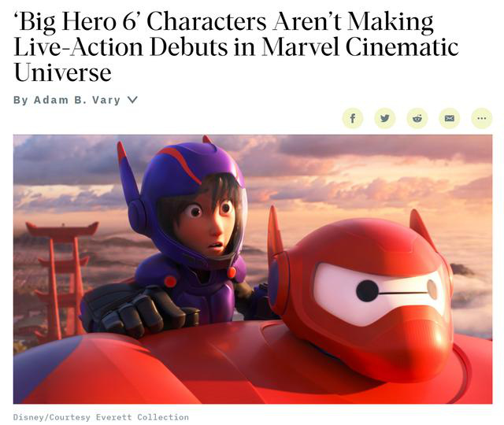This screenshot has height=425, width=504.
Task: Open the Hiro and Baymax article image
Action: pos(253,269)
